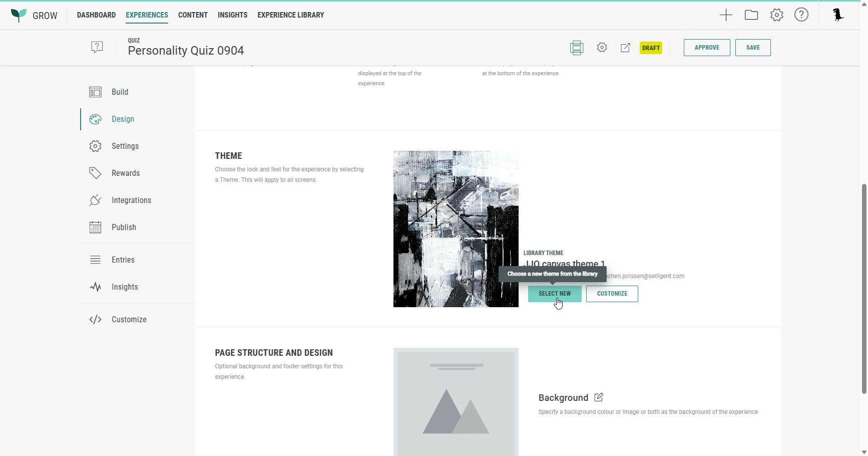The height and width of the screenshot is (456, 868).
Task: Click the canvas theme thumbnail image
Action: tap(456, 229)
